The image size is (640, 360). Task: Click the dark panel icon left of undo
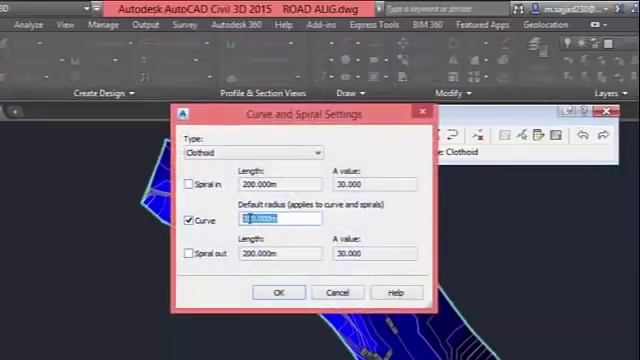[x=556, y=135]
